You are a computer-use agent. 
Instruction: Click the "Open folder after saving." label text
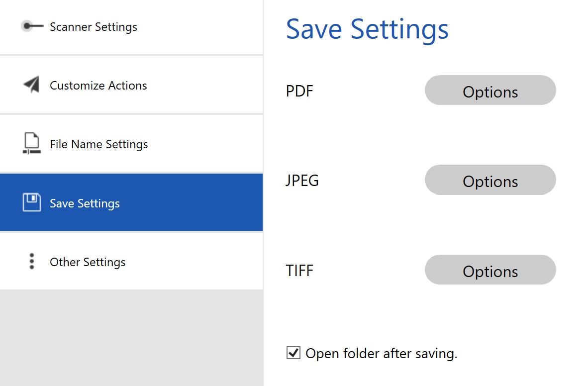[x=381, y=354]
